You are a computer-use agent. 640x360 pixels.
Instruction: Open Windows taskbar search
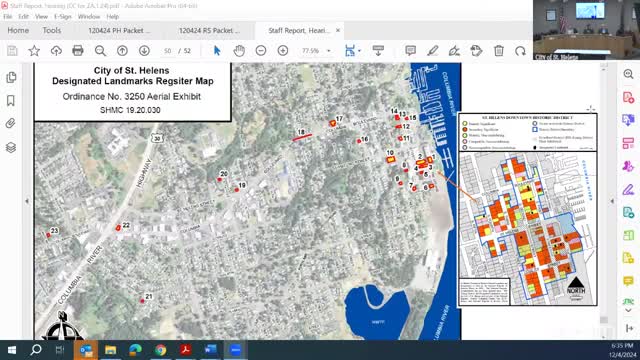[x=36, y=350]
